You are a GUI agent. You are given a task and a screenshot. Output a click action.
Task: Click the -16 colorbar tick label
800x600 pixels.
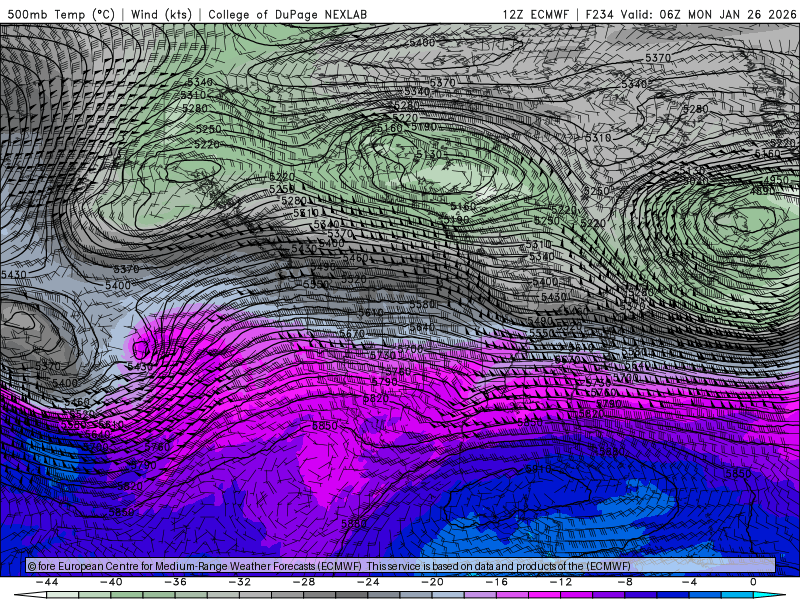[x=497, y=582]
